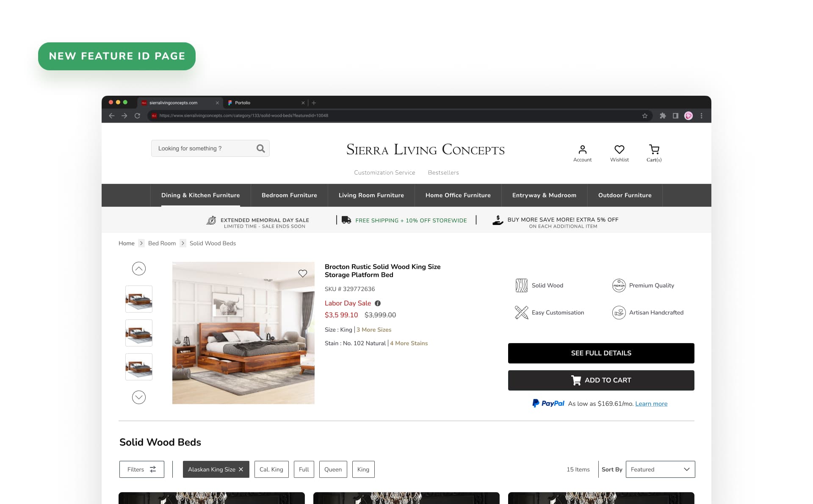Toggle the Full size filter
The width and height of the screenshot is (813, 504).
click(x=304, y=469)
